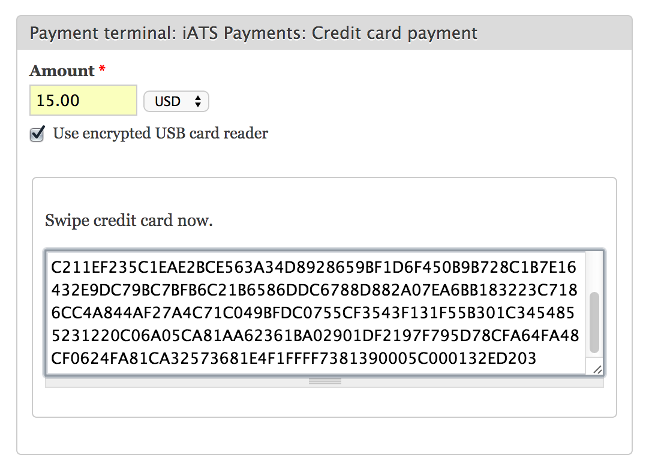Click the scrollbar track above the thumb
Viewport: 650px width, 470px height.
point(594,271)
